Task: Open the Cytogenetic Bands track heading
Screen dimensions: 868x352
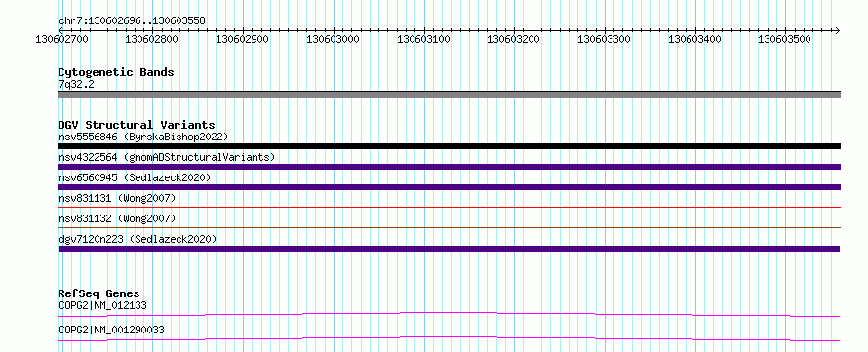Action: tap(116, 72)
